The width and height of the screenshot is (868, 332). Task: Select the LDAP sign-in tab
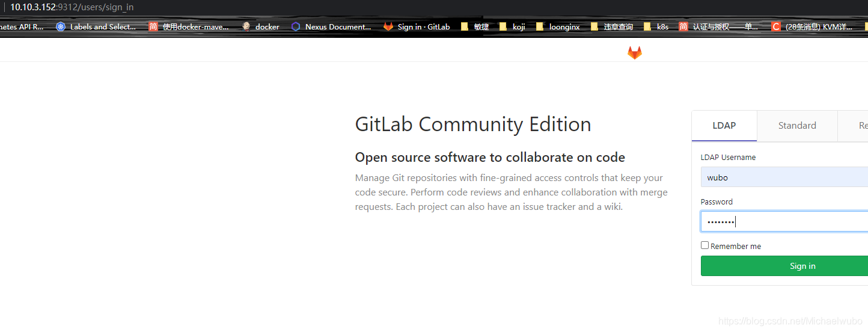pos(724,126)
